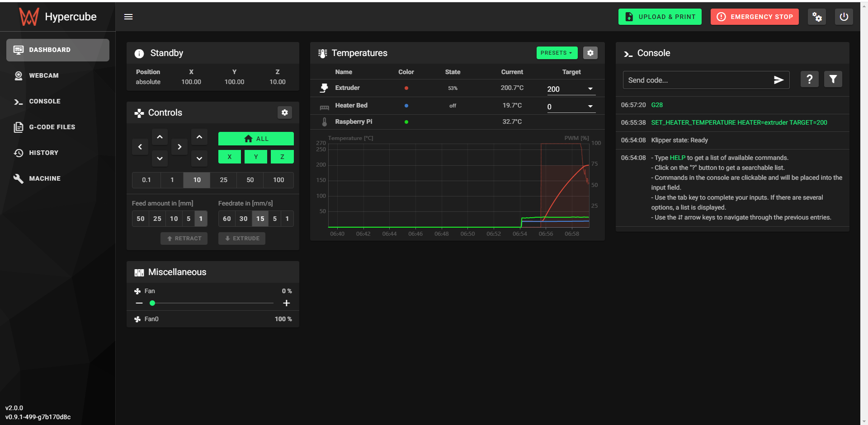Switch to the G-Code Files page
Viewport: 868px width, 425px height.
click(x=52, y=127)
